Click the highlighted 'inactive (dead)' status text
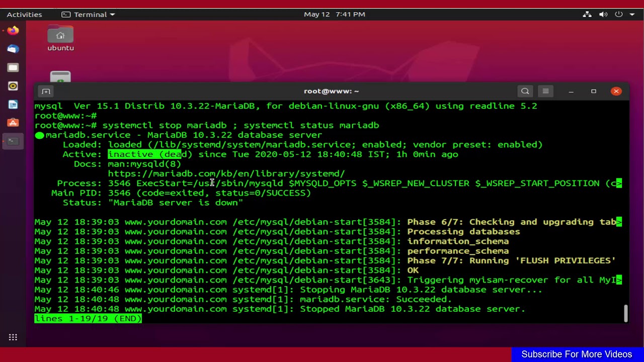The image size is (644, 362). [150, 154]
